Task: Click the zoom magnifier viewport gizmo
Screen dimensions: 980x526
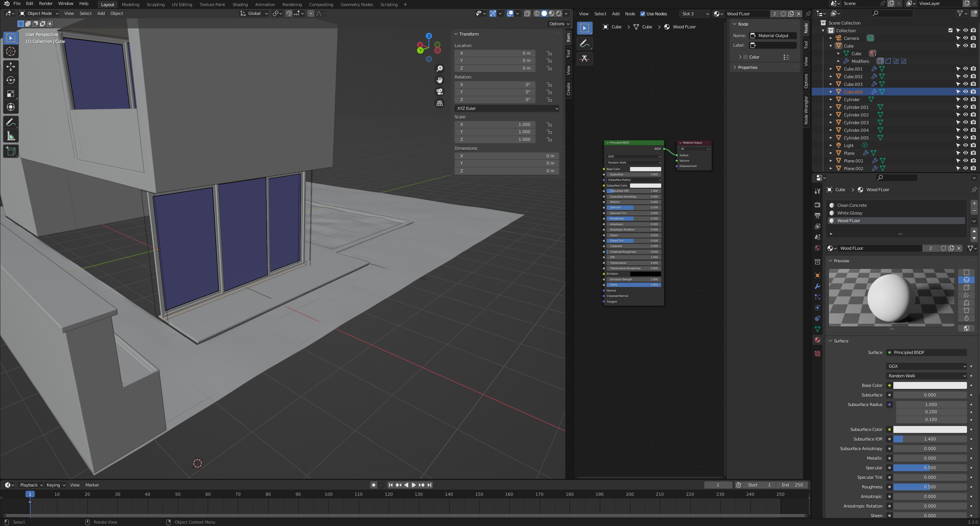Action: 440,68
